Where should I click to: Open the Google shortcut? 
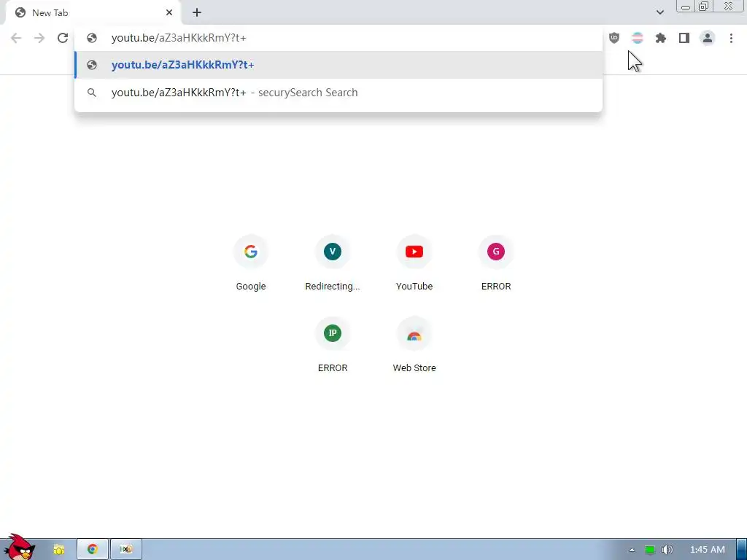(251, 264)
